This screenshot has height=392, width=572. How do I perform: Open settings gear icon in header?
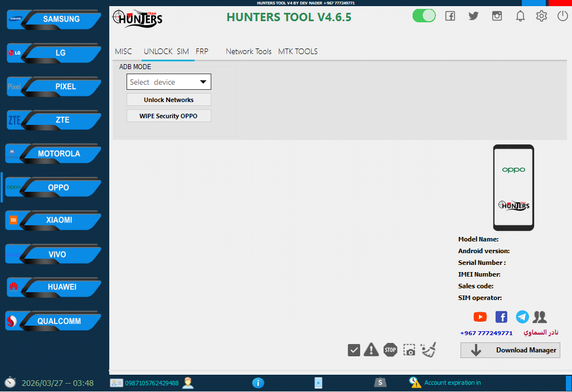coord(541,16)
